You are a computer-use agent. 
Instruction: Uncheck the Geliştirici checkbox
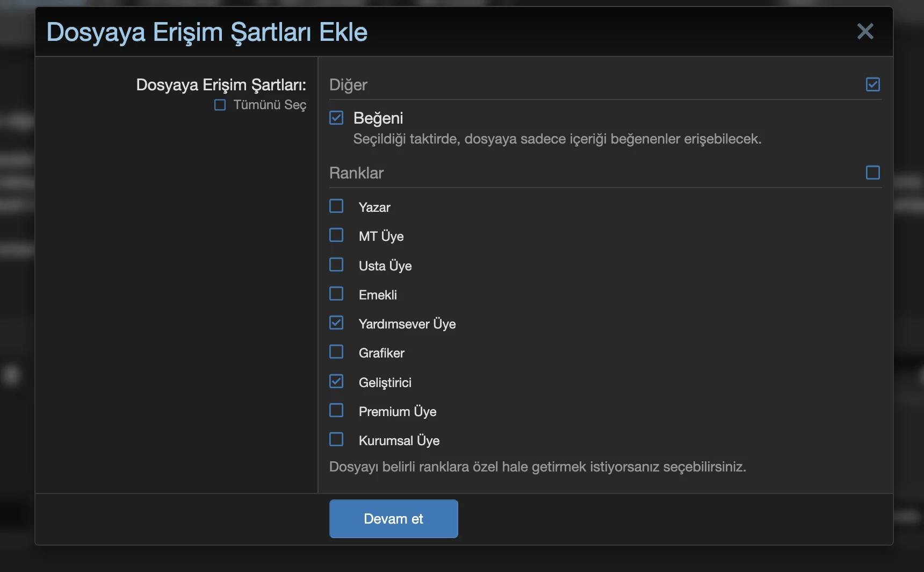[336, 382]
